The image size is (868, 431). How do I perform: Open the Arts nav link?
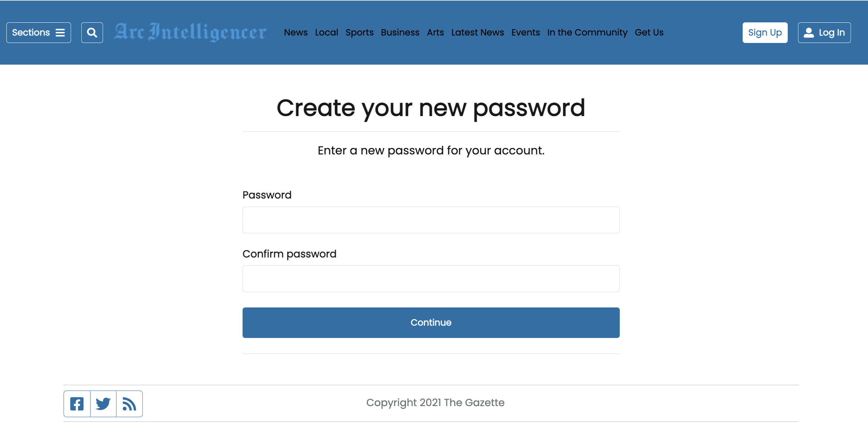tap(435, 32)
